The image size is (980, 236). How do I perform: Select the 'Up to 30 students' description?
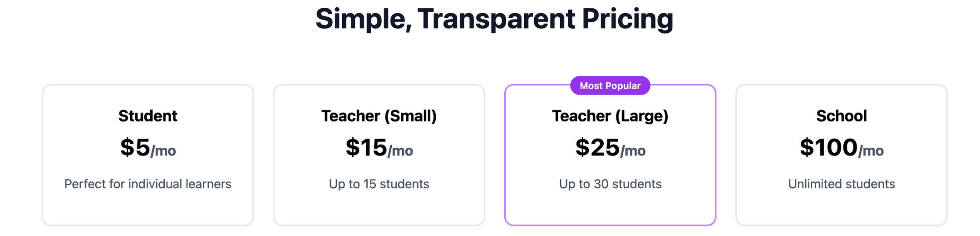click(610, 184)
